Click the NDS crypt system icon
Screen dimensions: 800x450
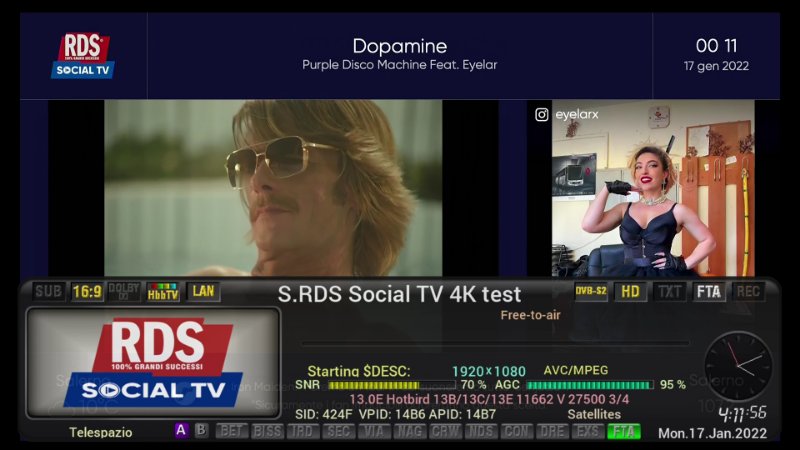tap(481, 432)
